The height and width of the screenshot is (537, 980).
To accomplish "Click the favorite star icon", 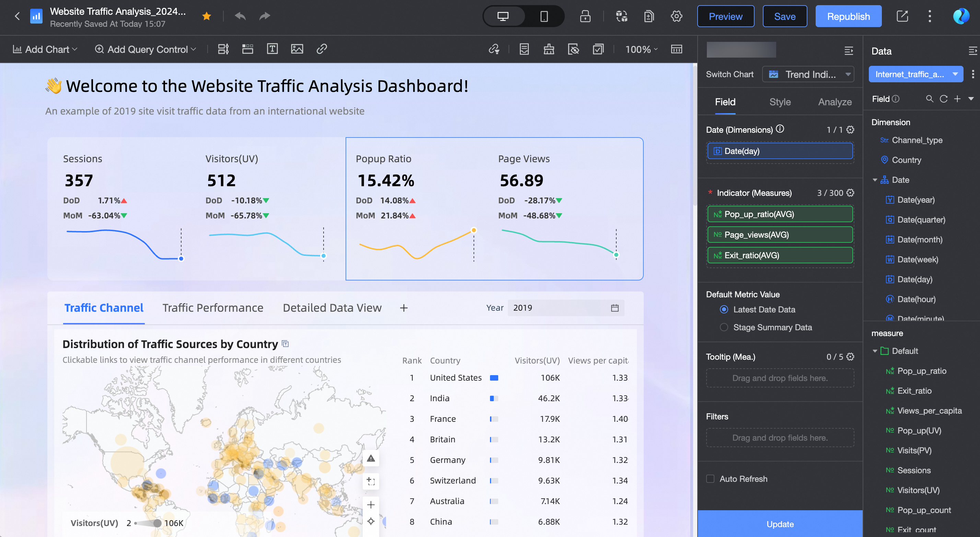I will tap(207, 16).
